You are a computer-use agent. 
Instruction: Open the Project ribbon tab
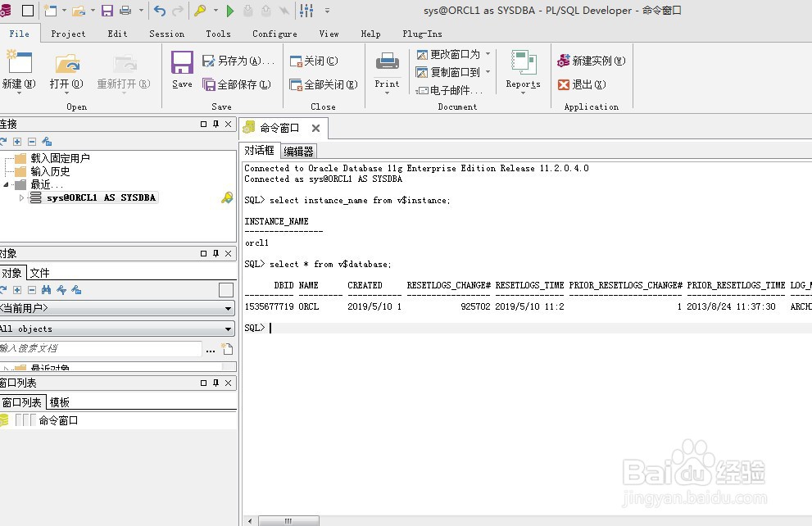[68, 34]
